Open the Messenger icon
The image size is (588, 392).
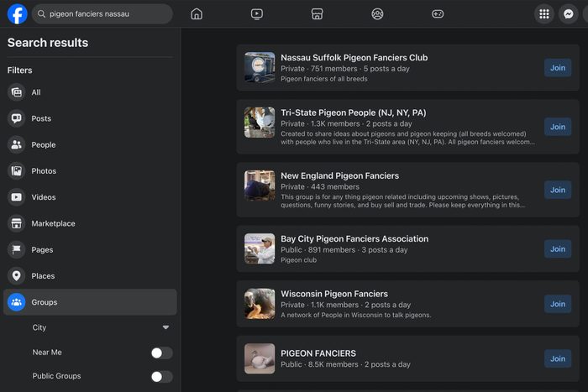click(569, 13)
